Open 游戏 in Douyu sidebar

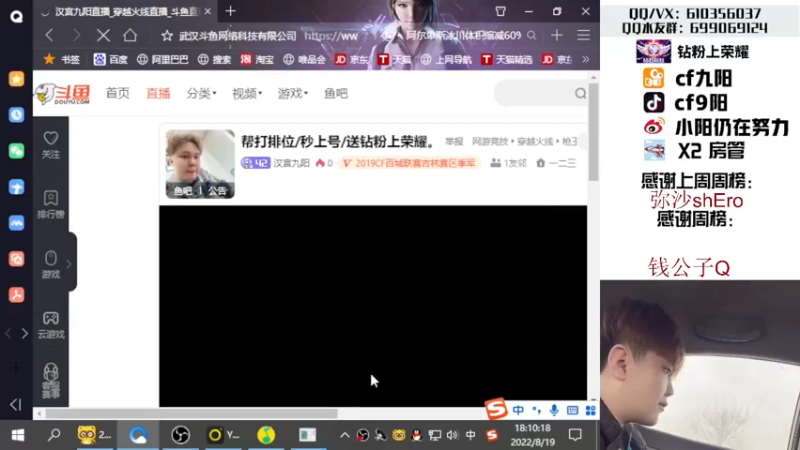pos(51,265)
